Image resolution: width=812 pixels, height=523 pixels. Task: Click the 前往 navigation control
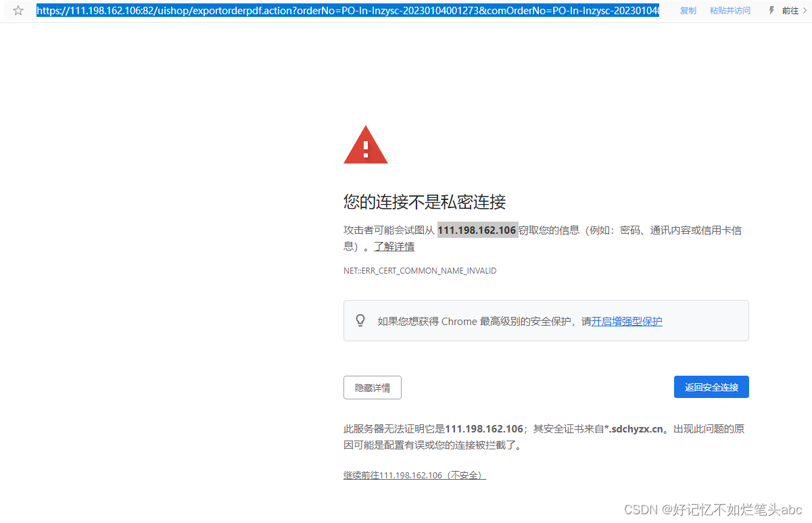click(x=790, y=10)
